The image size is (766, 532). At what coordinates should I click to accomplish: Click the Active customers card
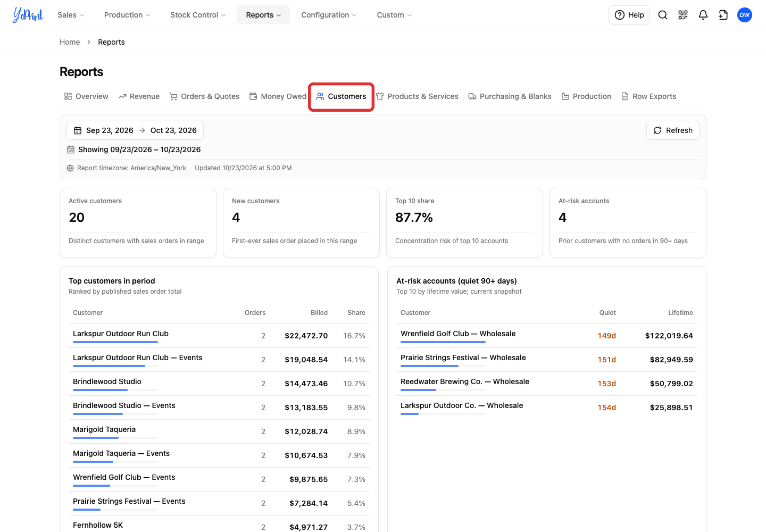tap(138, 223)
